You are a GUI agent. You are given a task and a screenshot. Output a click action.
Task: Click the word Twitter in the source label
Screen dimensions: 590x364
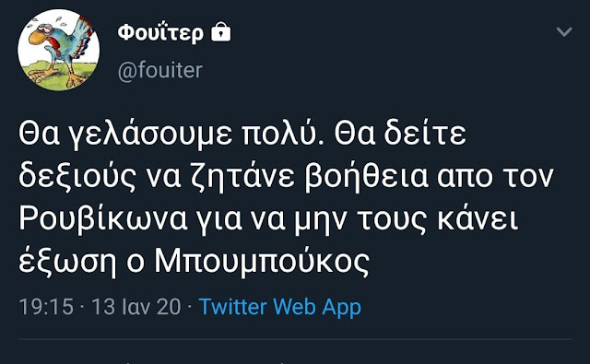(233, 307)
